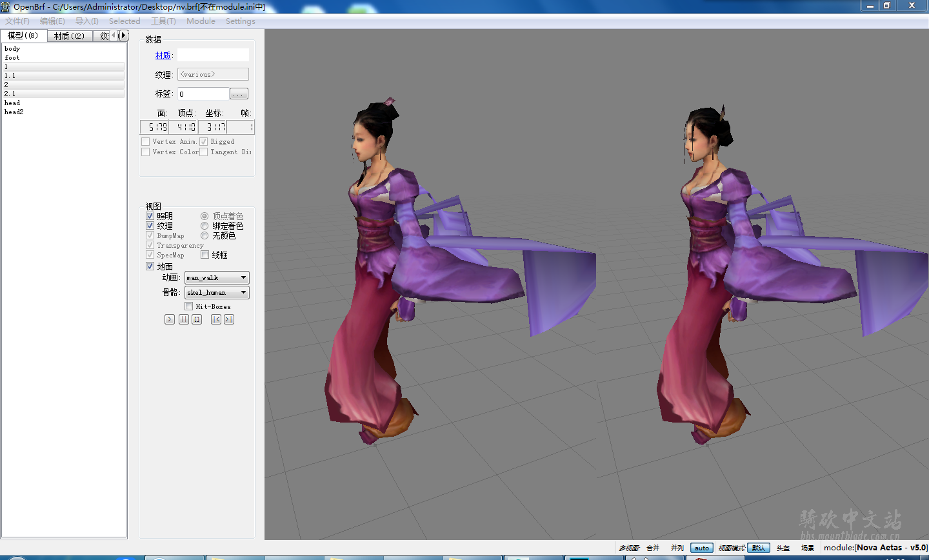The height and width of the screenshot is (560, 929).
Task: Click the 面 face count display
Action: pos(155,127)
